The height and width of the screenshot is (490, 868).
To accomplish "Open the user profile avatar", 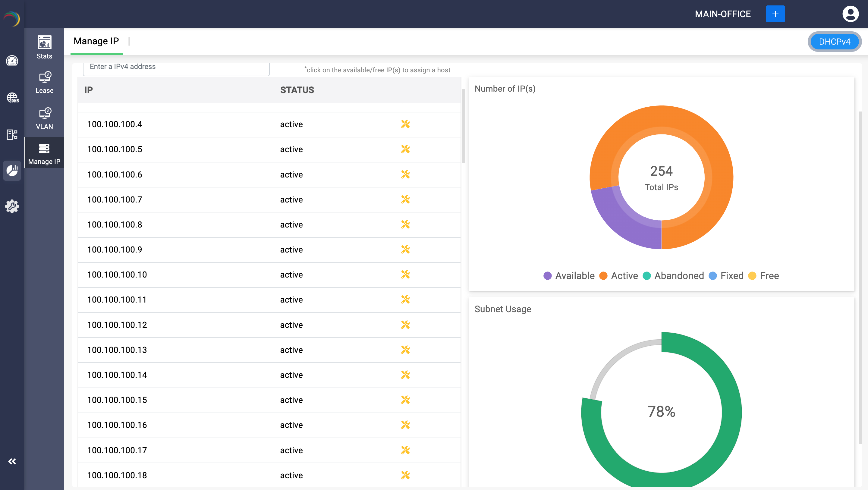I will pos(850,14).
